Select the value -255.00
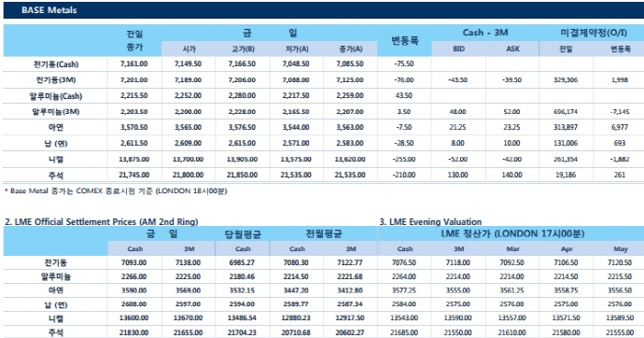The height and width of the screenshot is (338, 644). [404, 160]
